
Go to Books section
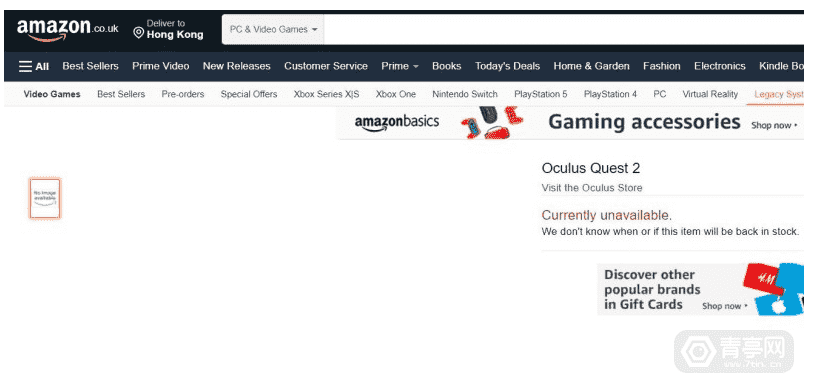tap(447, 66)
